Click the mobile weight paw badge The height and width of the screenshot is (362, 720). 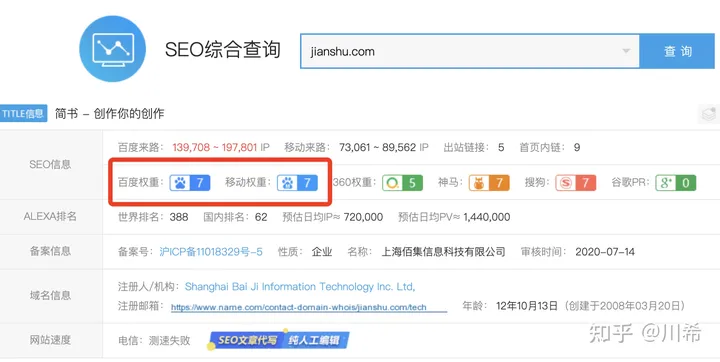[x=297, y=183]
